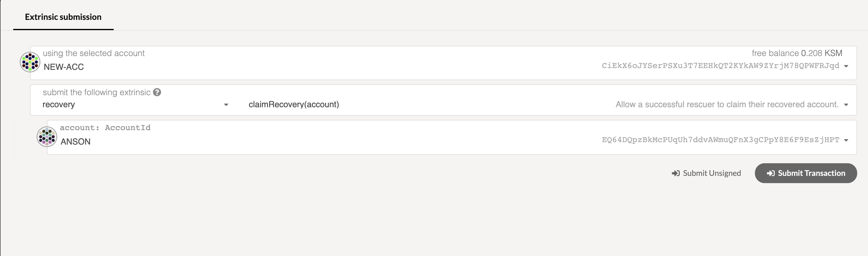Select the ANSON account name

(x=75, y=142)
